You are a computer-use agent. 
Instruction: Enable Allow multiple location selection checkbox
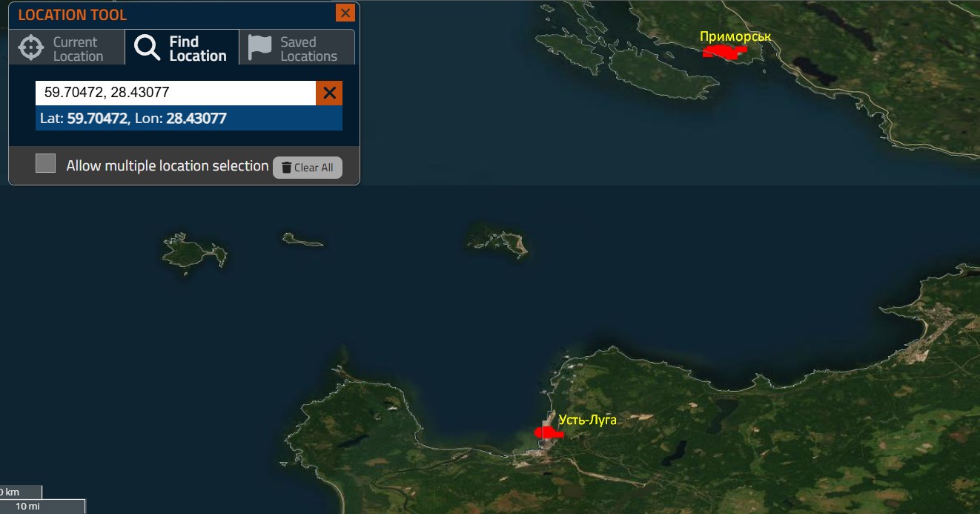point(46,164)
